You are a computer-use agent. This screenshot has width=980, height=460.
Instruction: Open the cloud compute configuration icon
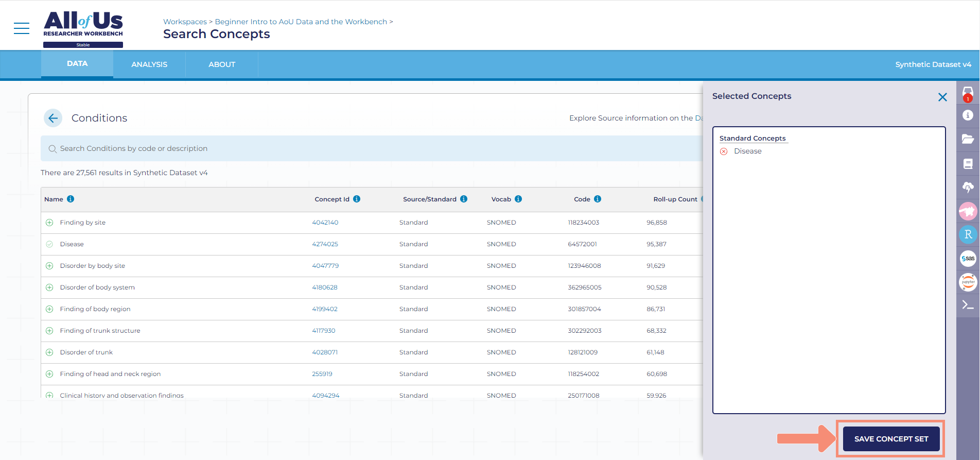point(968,187)
